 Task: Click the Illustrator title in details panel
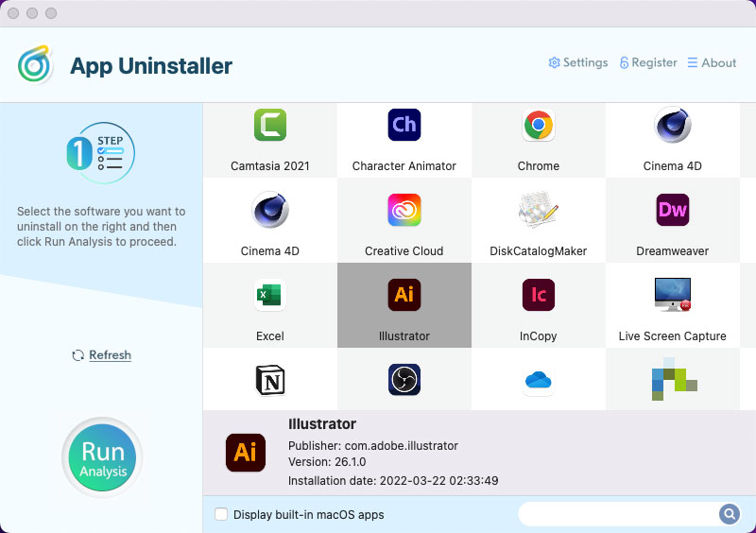coord(322,424)
